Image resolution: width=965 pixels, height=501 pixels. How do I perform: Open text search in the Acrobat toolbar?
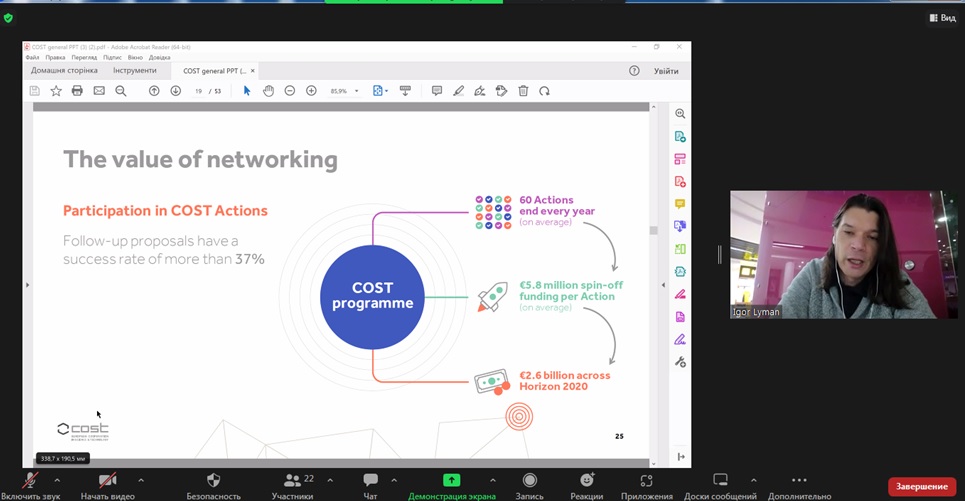coord(121,91)
